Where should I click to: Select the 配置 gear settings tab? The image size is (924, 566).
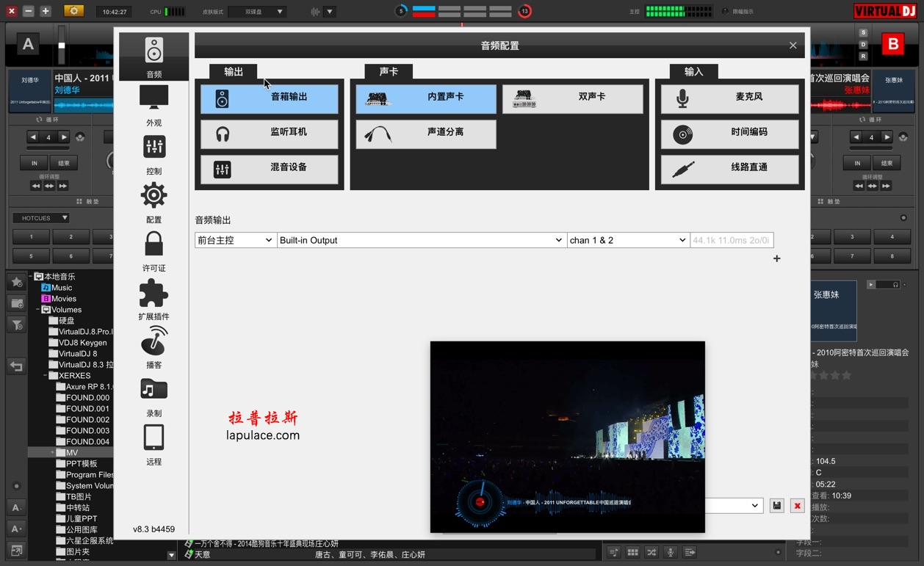(x=154, y=202)
